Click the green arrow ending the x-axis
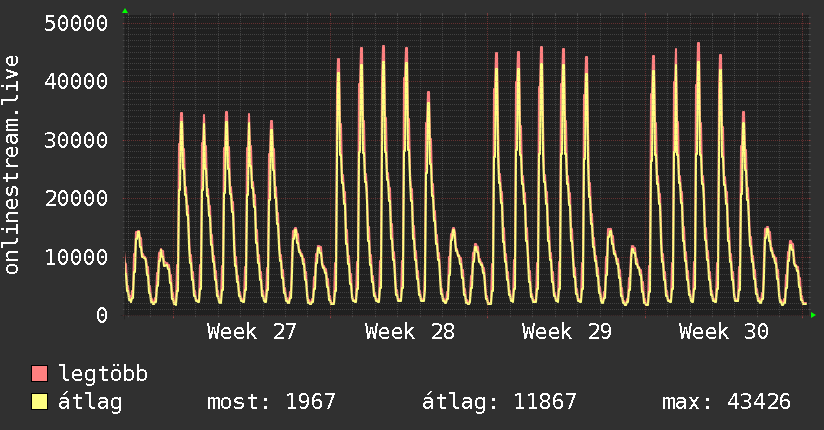Viewport: 824px width, 430px height. [x=813, y=315]
